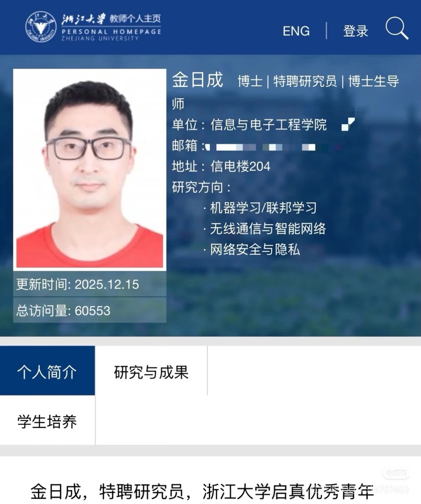Switch language with ENG link
Image resolution: width=421 pixels, height=504 pixels.
pyautogui.click(x=296, y=31)
